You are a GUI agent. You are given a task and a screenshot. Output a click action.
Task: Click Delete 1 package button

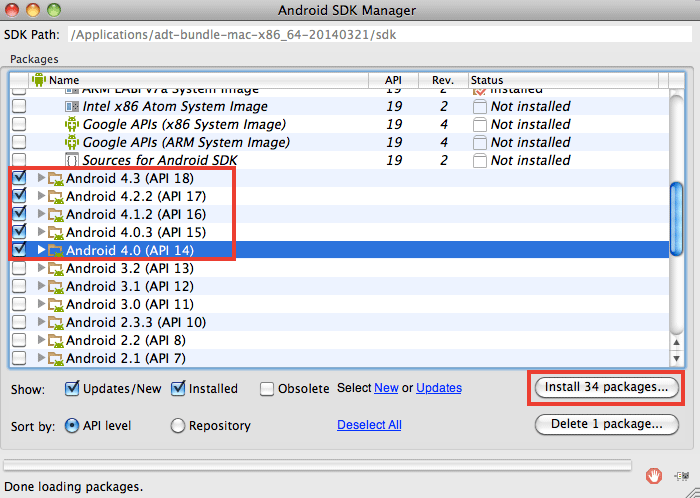click(x=606, y=424)
